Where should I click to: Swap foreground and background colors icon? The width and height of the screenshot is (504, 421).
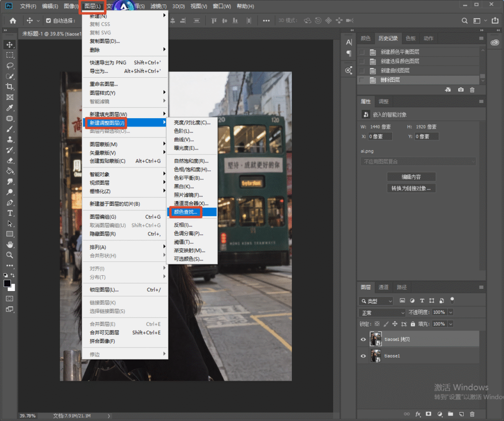click(x=12, y=275)
